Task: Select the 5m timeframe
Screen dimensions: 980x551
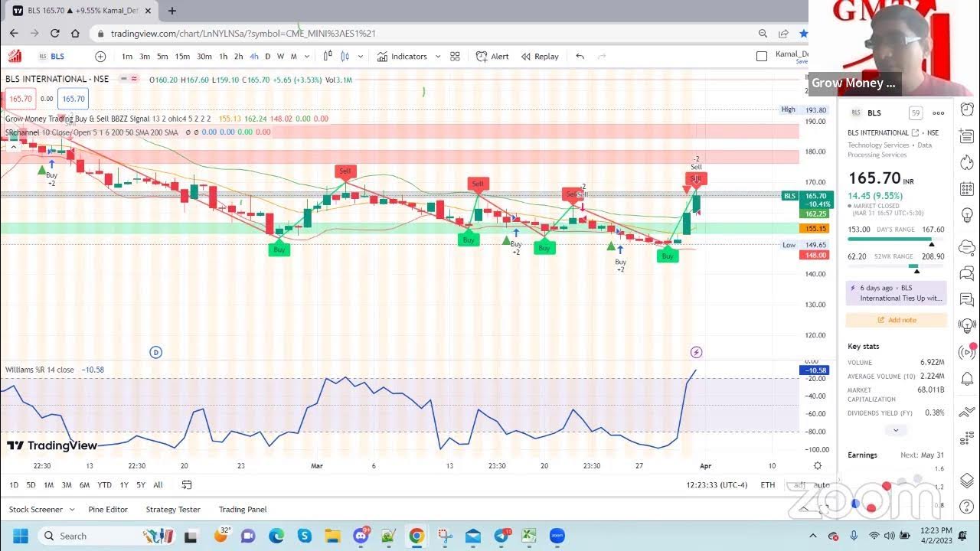Action: pyautogui.click(x=162, y=57)
